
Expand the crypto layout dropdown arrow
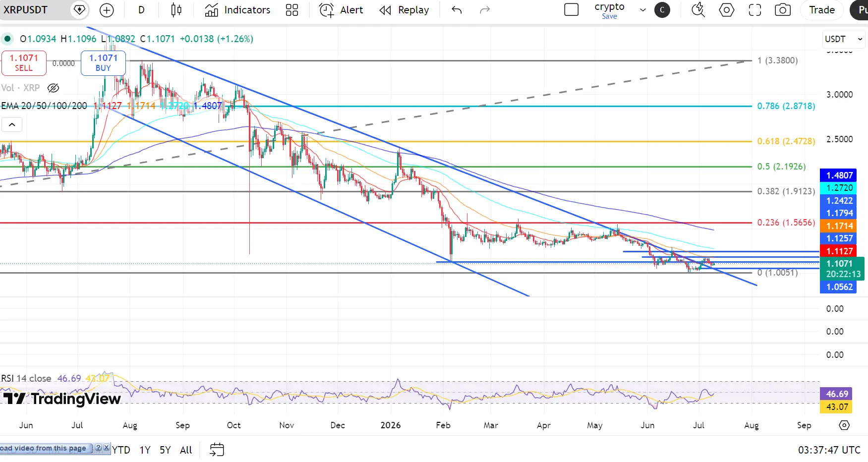point(643,10)
